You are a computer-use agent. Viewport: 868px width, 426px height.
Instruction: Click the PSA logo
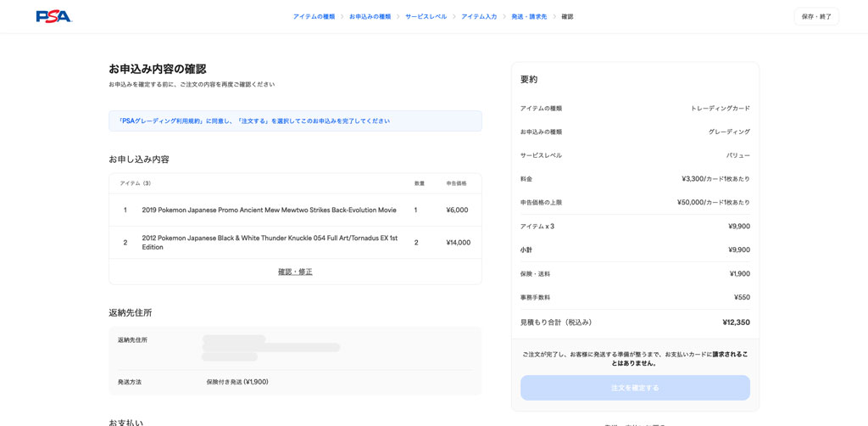tap(53, 17)
